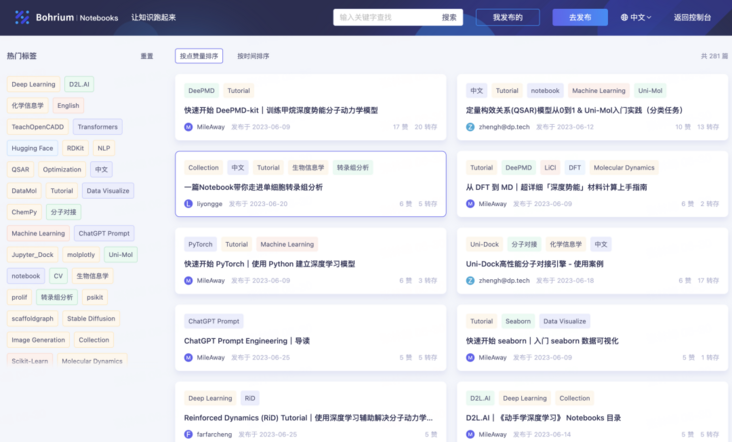Click Seaborn tag on seaborn card
This screenshot has height=442, width=732.
coord(518,322)
